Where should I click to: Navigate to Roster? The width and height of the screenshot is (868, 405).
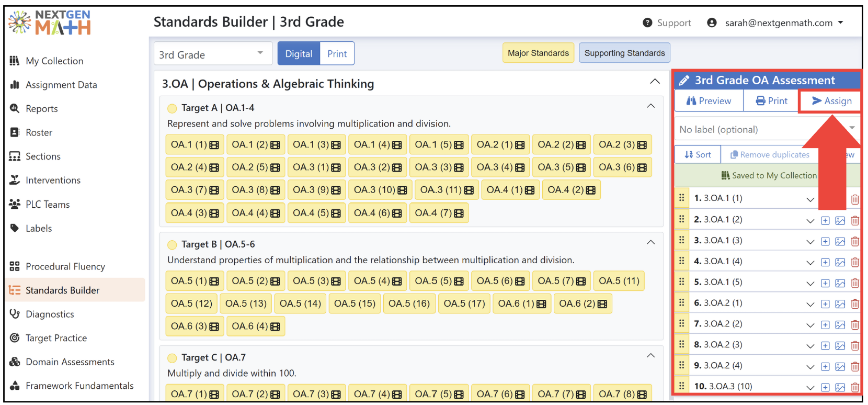pos(39,132)
